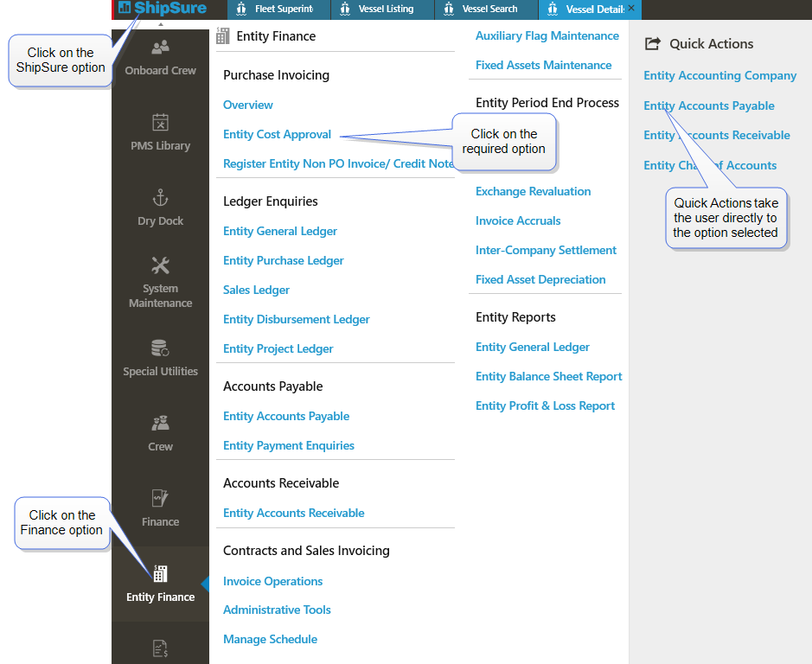
Task: Open the Crew sidebar icon
Action: click(x=160, y=424)
